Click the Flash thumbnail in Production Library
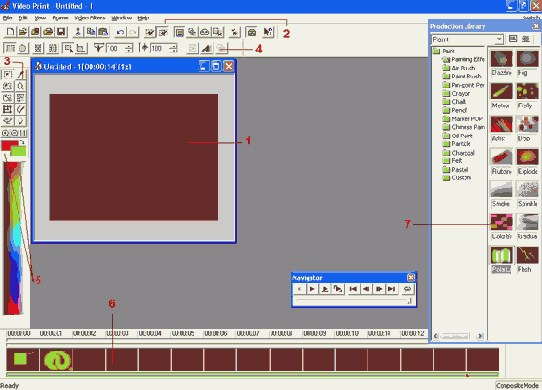 point(527,256)
